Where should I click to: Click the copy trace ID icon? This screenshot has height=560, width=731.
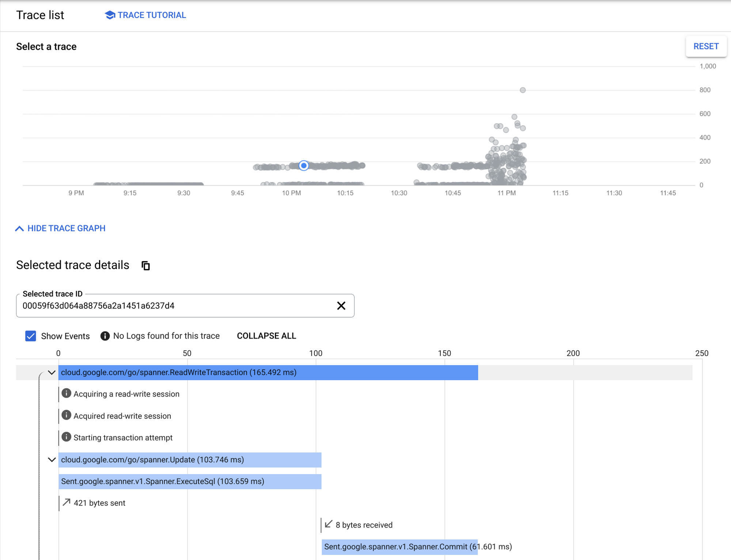145,265
